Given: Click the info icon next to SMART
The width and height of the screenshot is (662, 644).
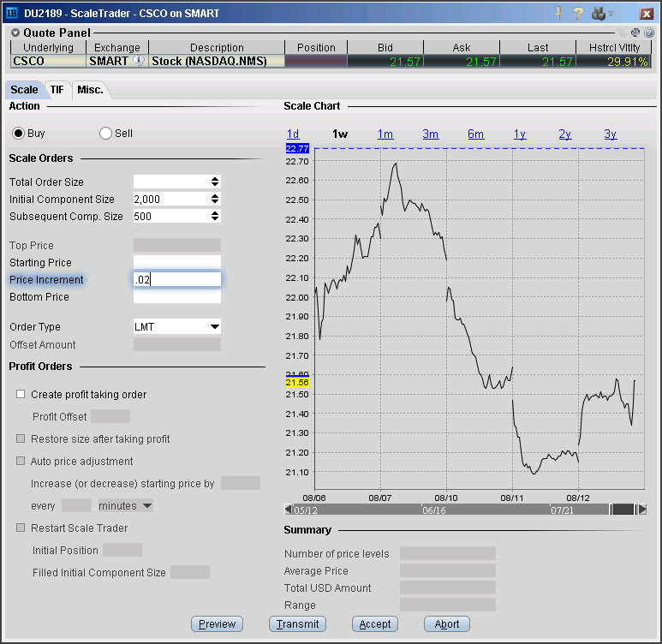Looking at the screenshot, I should [139, 61].
